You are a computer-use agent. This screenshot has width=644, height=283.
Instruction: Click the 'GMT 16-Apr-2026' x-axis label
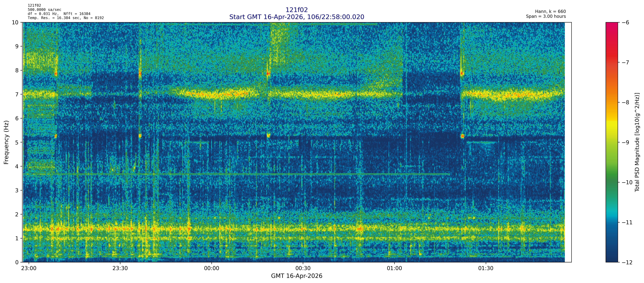tap(297, 276)
